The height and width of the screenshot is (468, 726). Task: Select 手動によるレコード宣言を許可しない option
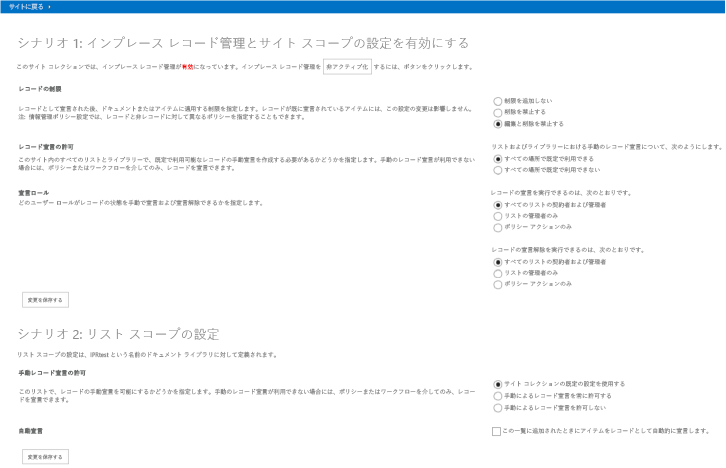(x=498, y=408)
